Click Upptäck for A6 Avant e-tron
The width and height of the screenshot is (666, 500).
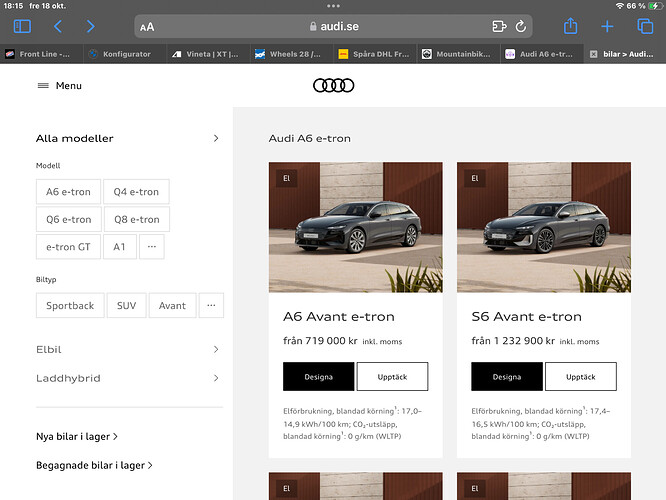(392, 376)
